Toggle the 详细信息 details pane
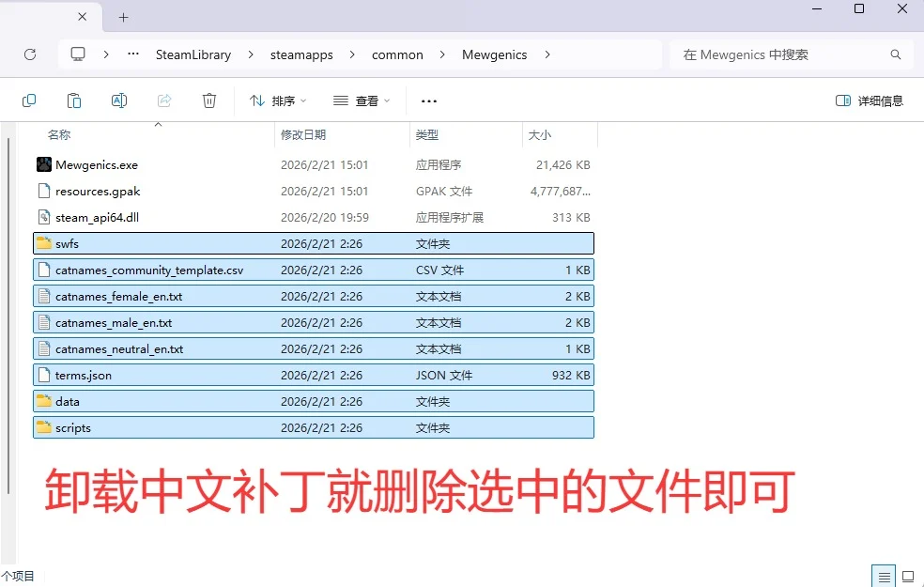The height and width of the screenshot is (587, 924). 870,100
